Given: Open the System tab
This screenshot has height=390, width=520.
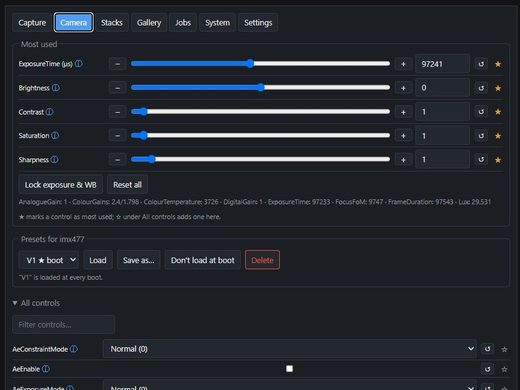Looking at the screenshot, I should (217, 23).
